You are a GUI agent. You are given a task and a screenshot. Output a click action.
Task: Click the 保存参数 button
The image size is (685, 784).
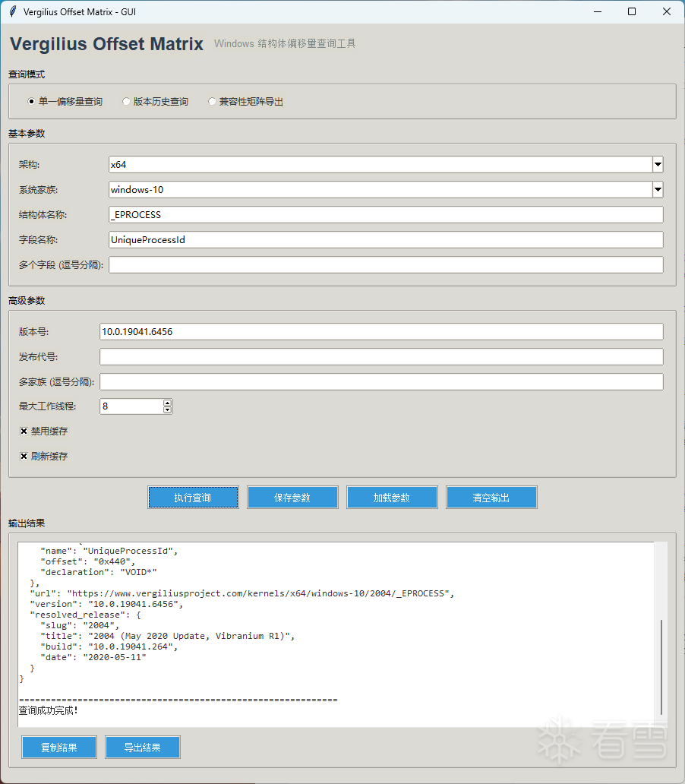(x=292, y=498)
